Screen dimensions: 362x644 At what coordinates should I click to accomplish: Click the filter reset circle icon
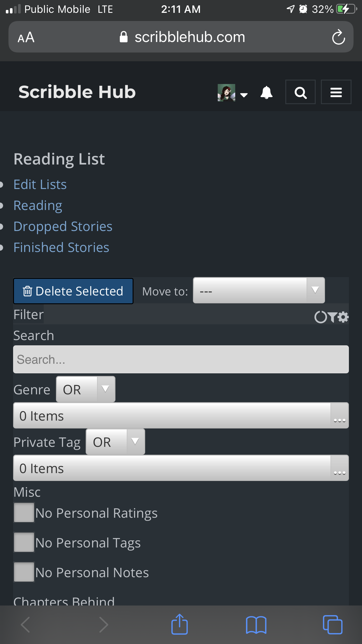pos(320,317)
